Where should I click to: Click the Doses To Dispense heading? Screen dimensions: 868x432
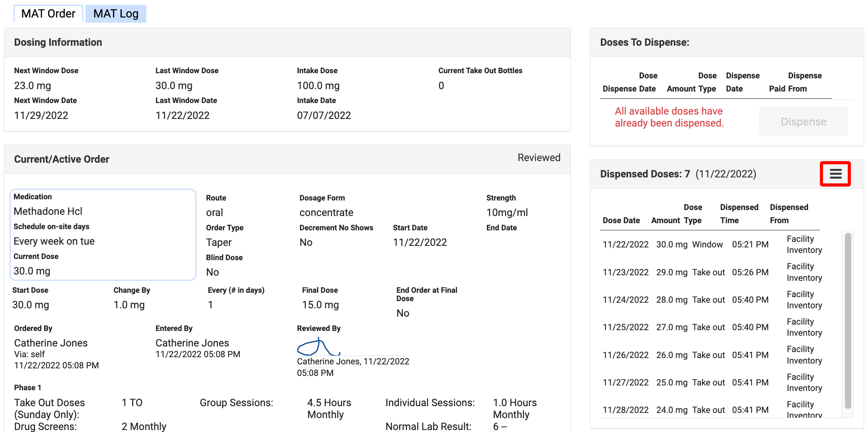pyautogui.click(x=644, y=42)
